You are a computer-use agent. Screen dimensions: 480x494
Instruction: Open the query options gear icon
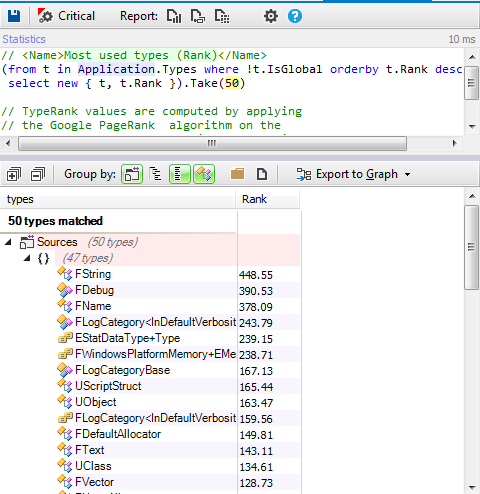[271, 16]
